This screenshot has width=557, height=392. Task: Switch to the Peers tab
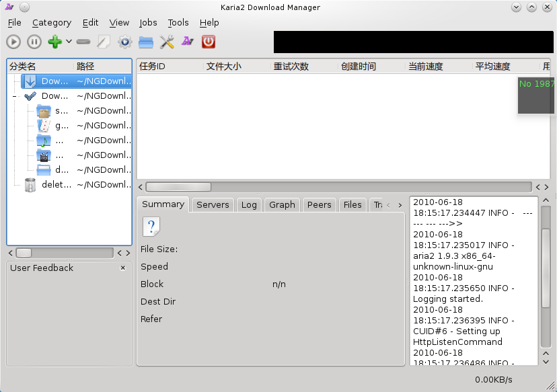click(x=320, y=205)
